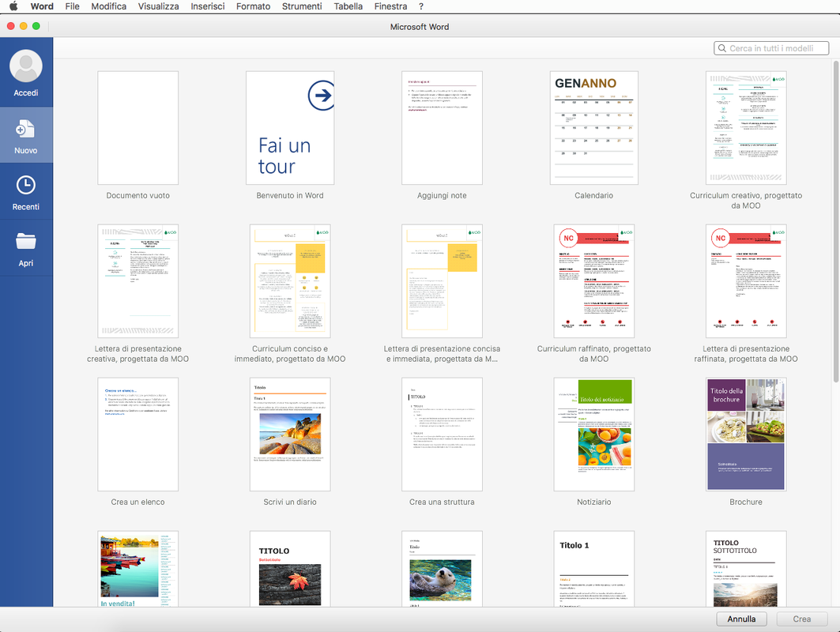840x632 pixels.
Task: Select the Documento vuoto template
Action: 137,128
